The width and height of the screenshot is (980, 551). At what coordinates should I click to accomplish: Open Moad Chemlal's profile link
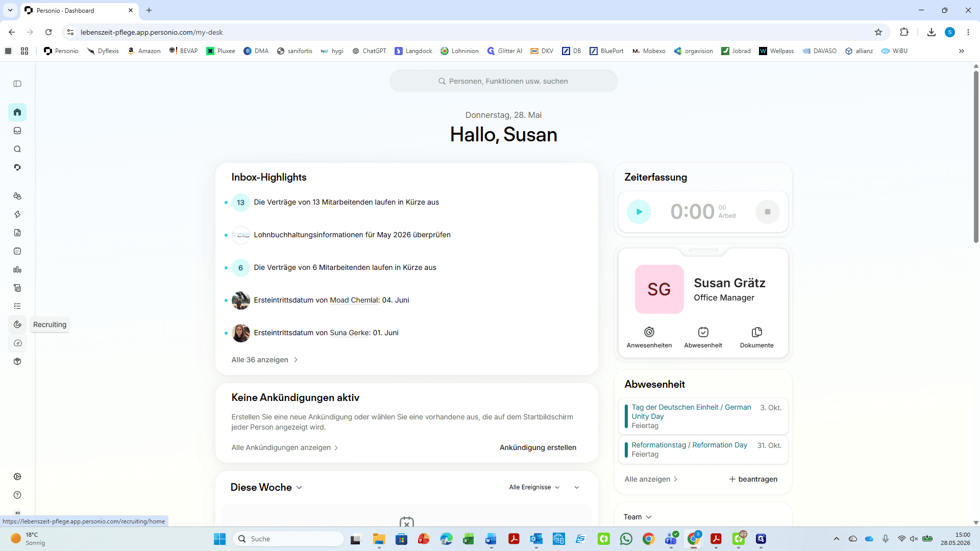[354, 300]
